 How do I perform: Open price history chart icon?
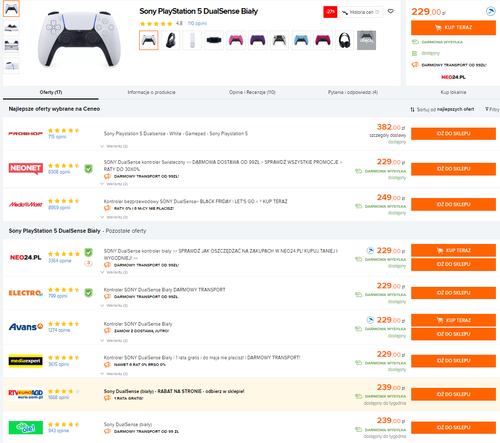345,12
